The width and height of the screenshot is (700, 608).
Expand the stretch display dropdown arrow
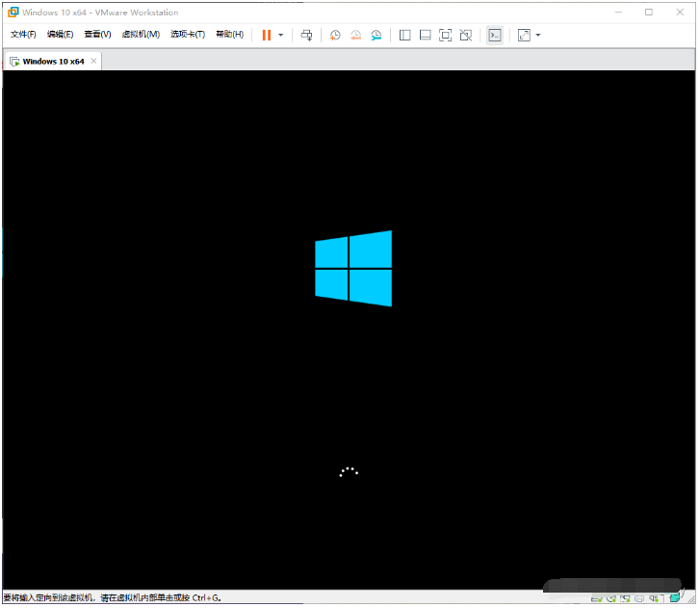pos(538,35)
